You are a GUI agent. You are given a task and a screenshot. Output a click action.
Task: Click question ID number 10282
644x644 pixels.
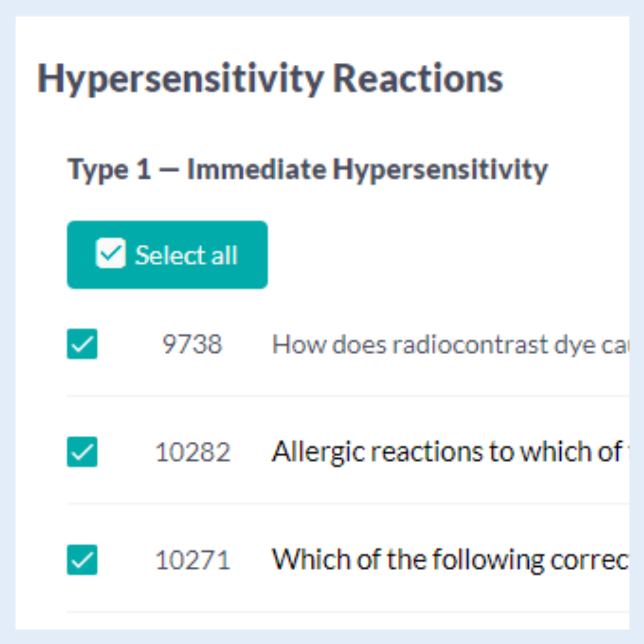coord(193,452)
